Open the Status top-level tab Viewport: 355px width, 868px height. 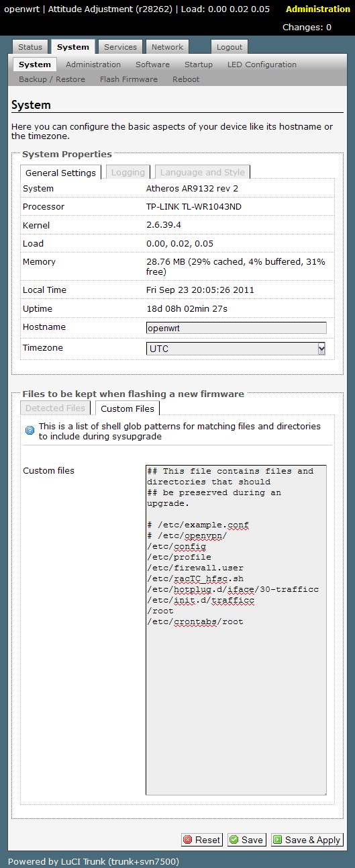(x=30, y=47)
